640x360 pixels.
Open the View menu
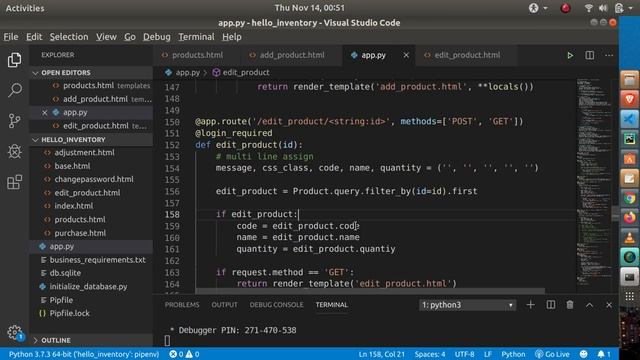click(x=107, y=37)
